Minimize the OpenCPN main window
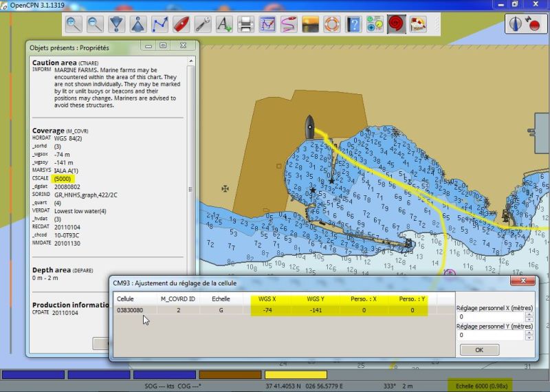The image size is (550, 392). point(501,4)
